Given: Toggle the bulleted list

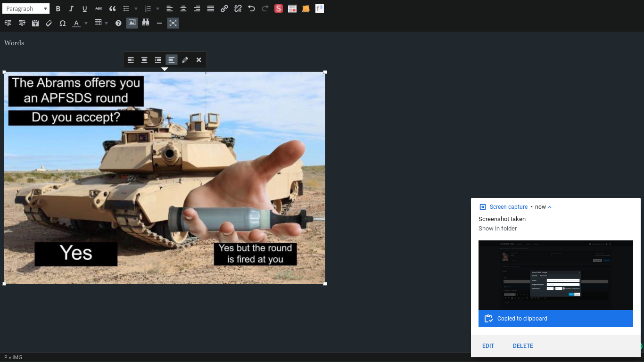Looking at the screenshot, I should [x=126, y=8].
